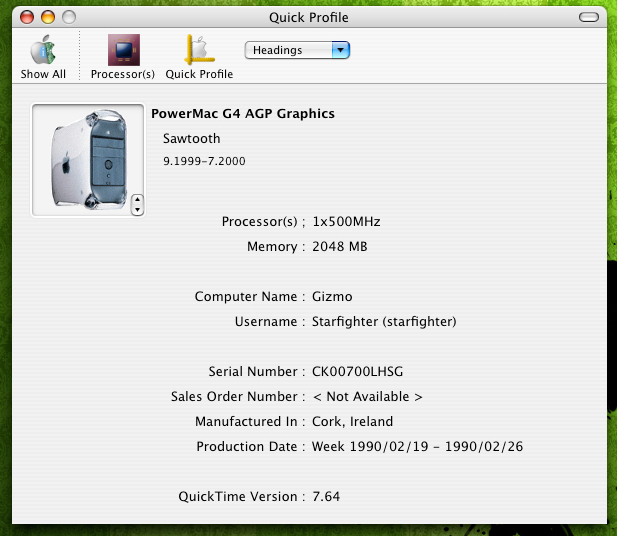
Task: Click the Starfighter (starfighter) username value
Action: point(384,322)
